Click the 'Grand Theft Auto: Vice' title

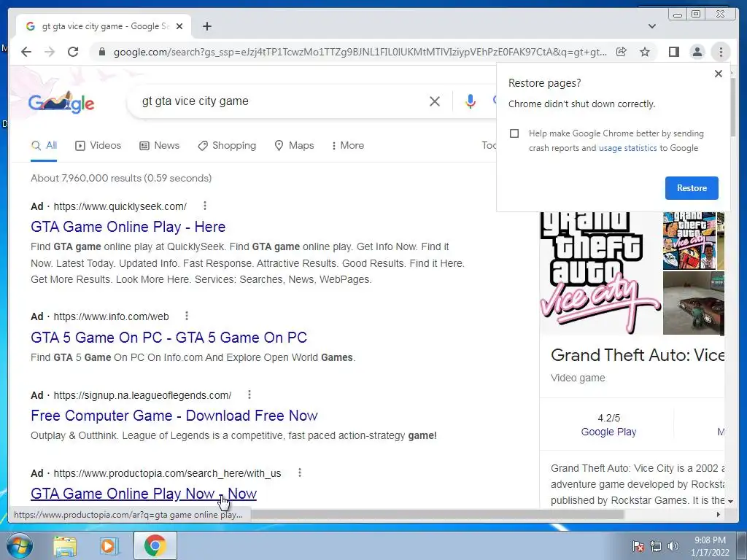click(638, 355)
